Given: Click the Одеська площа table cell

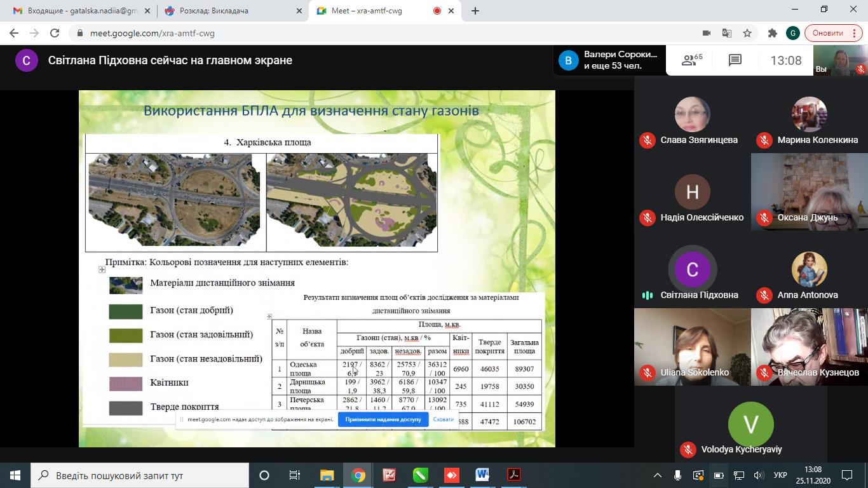Looking at the screenshot, I should [x=311, y=369].
